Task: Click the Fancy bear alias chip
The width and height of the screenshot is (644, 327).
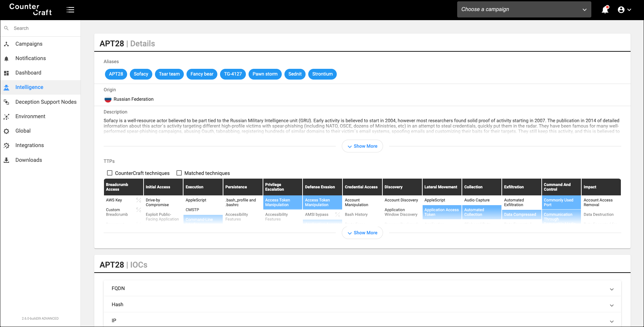Action: point(202,74)
